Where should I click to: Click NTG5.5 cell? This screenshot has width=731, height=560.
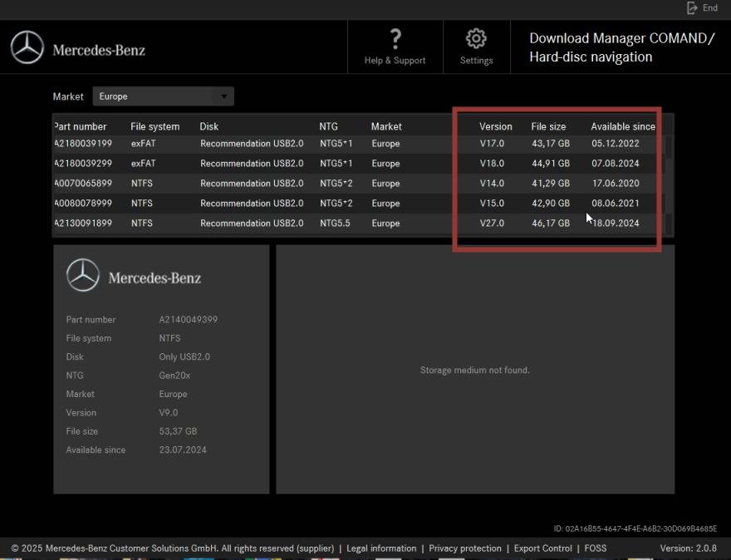tap(335, 224)
